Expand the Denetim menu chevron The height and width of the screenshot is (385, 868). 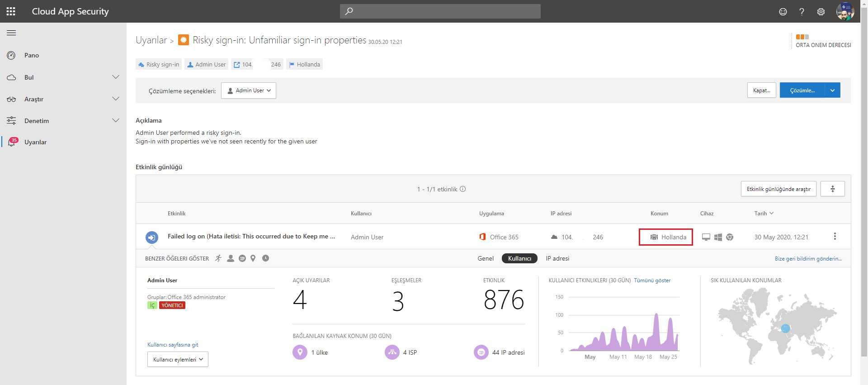click(x=116, y=120)
